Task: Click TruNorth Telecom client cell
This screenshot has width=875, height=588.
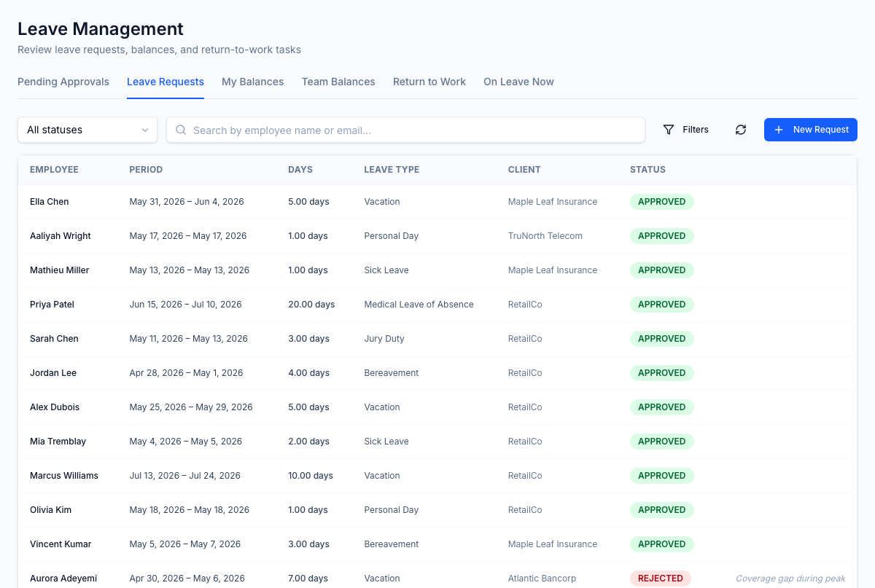Action: tap(545, 236)
